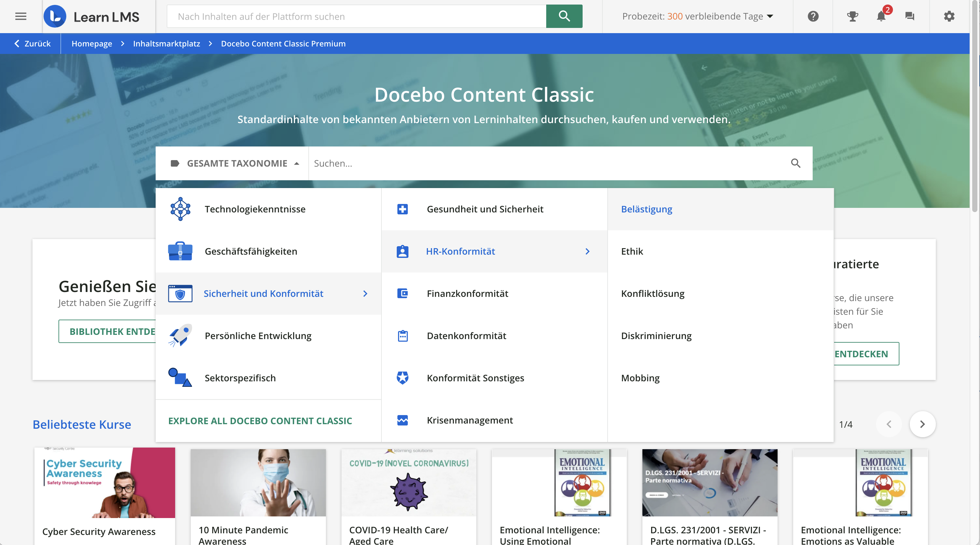Select Datenkonformität subcategory

pos(494,336)
